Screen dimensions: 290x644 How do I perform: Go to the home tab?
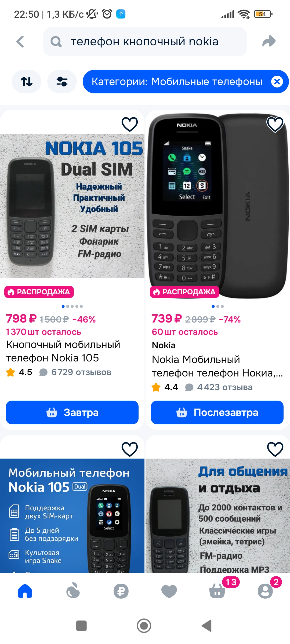pyautogui.click(x=25, y=591)
